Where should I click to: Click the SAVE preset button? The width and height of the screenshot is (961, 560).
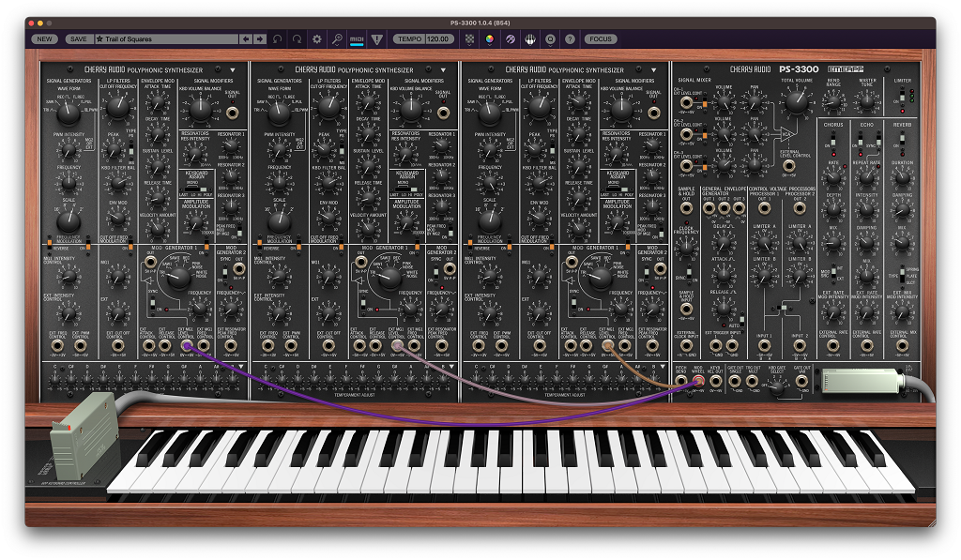point(79,39)
